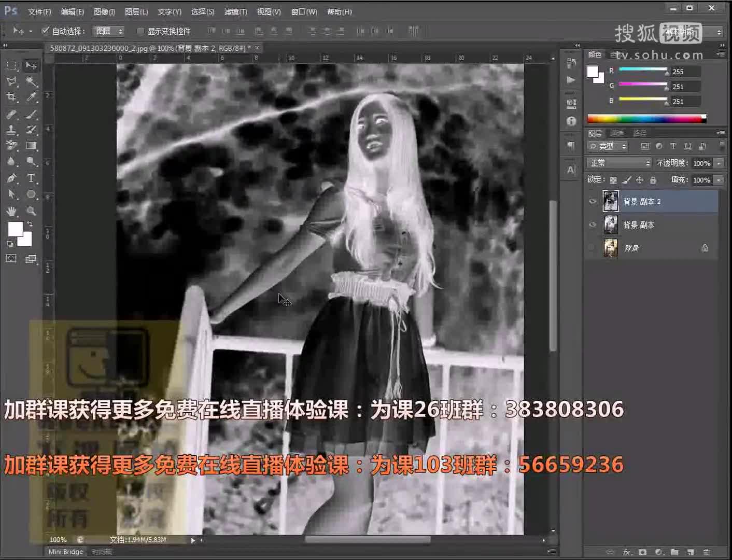Create a new adjustment layer
This screenshot has height=560, width=732.
[659, 552]
